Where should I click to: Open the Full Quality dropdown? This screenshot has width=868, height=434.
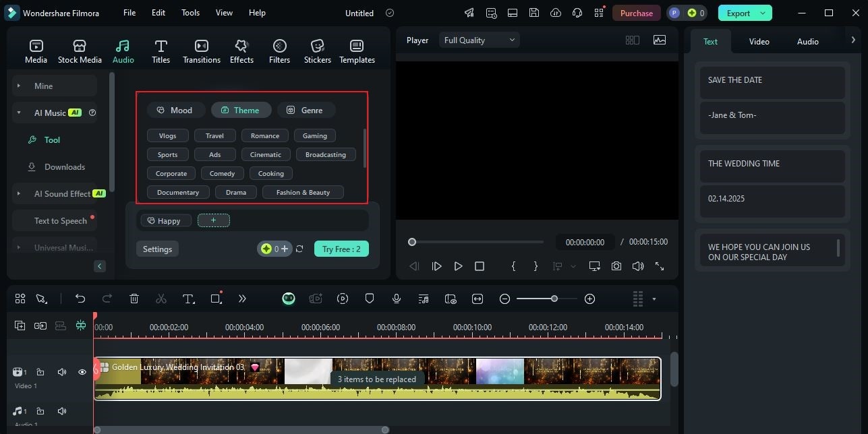pyautogui.click(x=480, y=40)
